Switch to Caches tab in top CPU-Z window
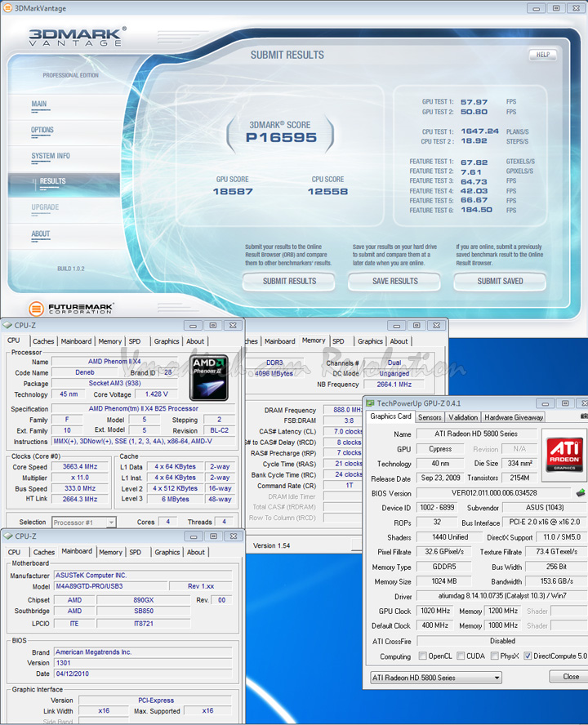Image resolution: width=588 pixels, height=725 pixels. coord(43,341)
